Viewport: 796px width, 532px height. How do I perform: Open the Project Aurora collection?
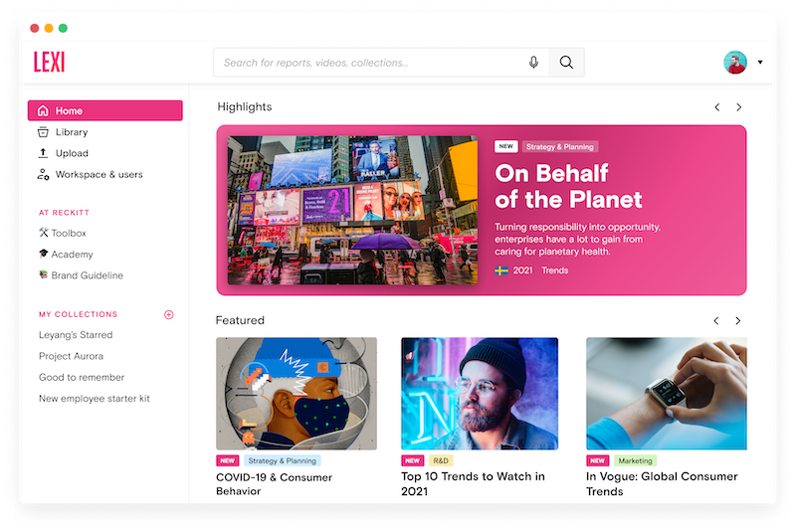click(x=71, y=356)
